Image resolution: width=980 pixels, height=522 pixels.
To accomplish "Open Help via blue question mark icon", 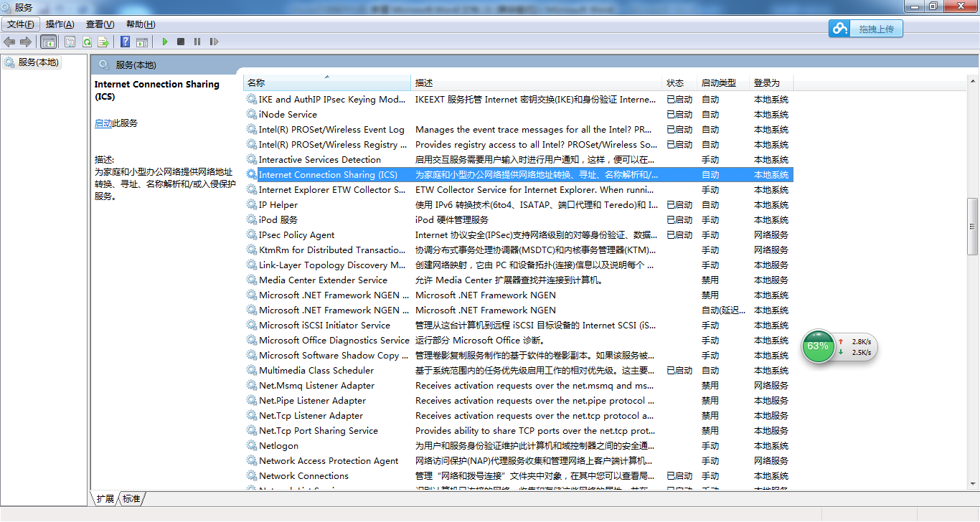I will pos(126,42).
